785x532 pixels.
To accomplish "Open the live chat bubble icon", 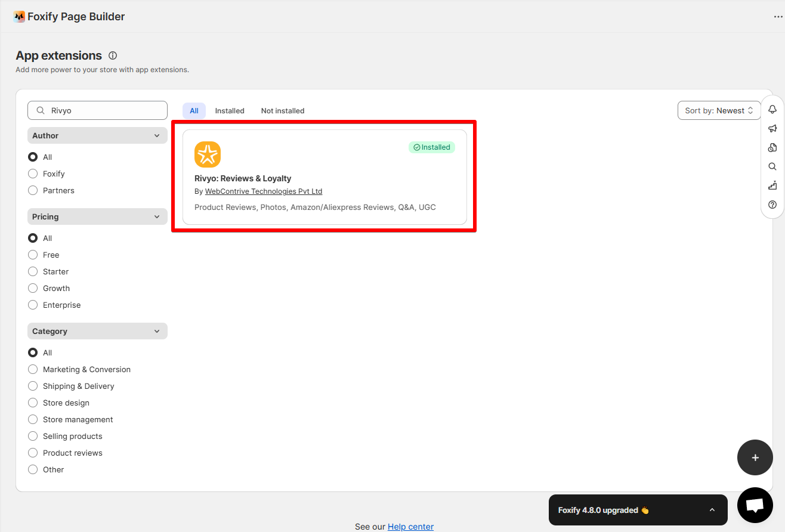I will [x=755, y=505].
